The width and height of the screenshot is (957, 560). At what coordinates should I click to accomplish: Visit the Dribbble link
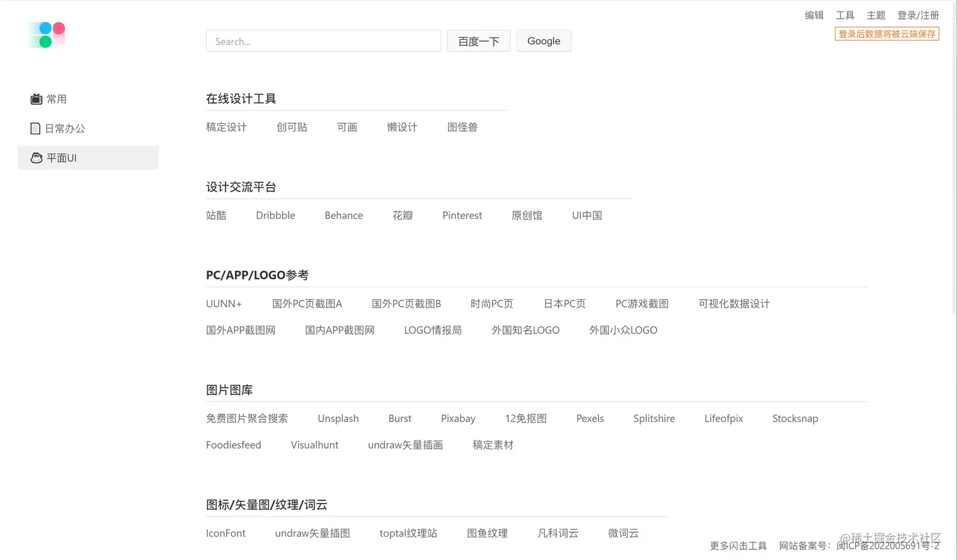pyautogui.click(x=275, y=216)
